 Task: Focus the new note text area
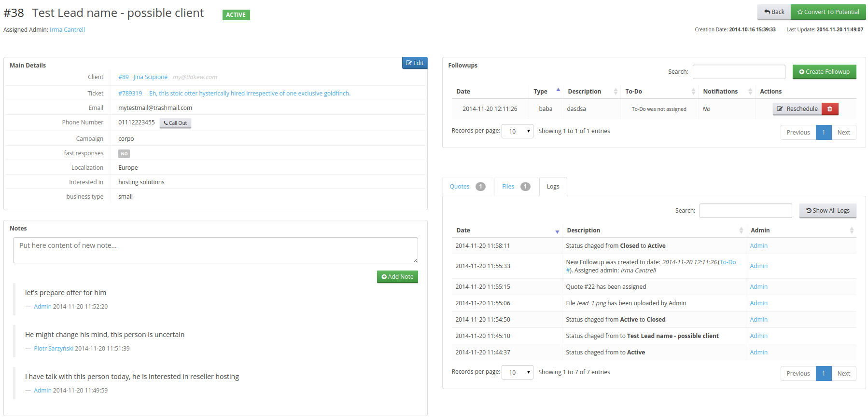tap(215, 250)
